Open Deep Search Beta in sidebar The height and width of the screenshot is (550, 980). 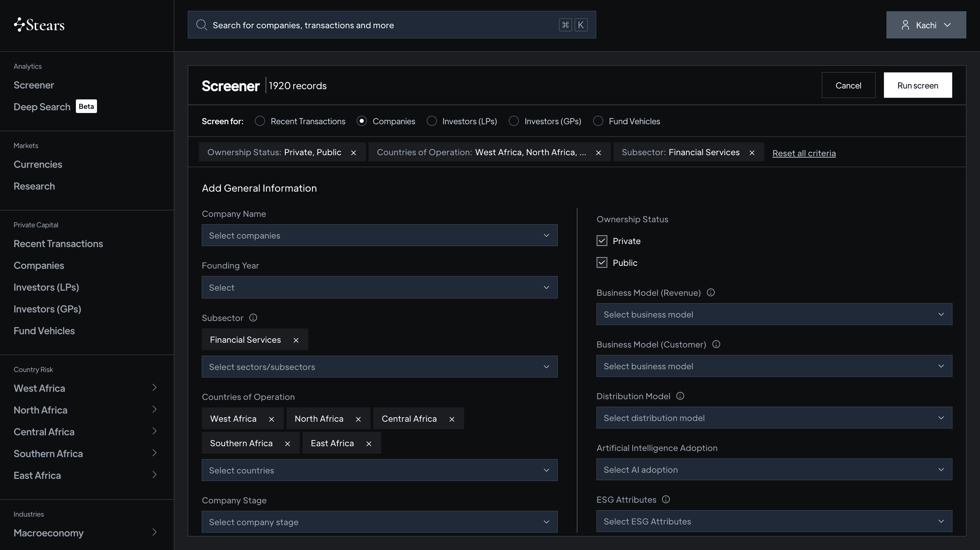click(x=55, y=107)
